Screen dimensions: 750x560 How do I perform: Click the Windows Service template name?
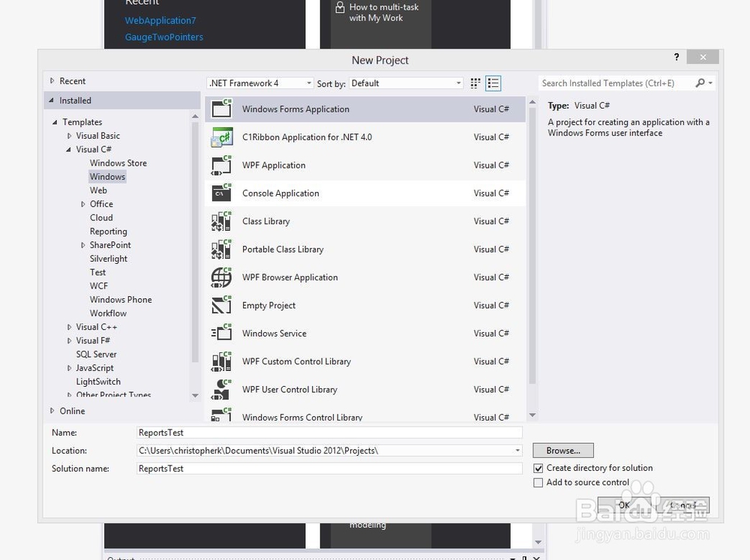[274, 334]
